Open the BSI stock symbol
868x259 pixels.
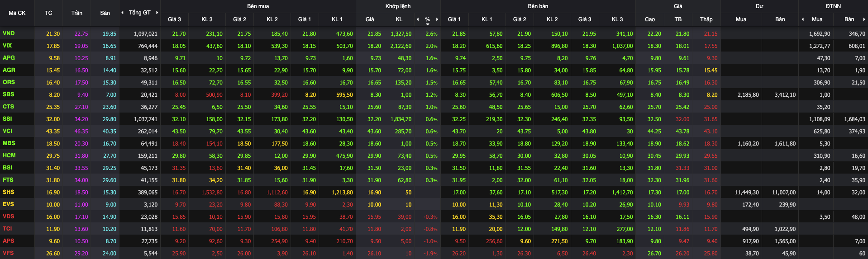click(x=7, y=168)
